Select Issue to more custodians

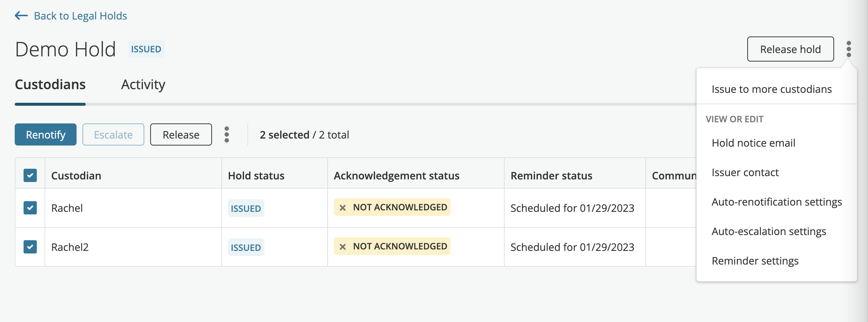tap(772, 89)
